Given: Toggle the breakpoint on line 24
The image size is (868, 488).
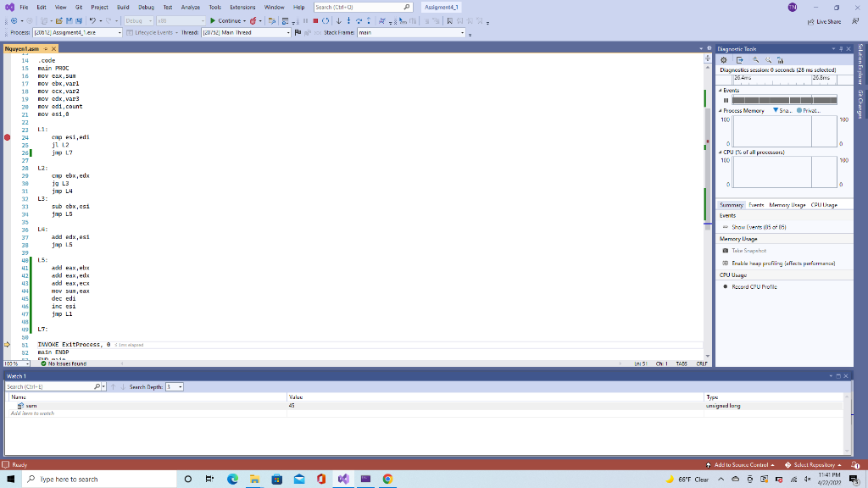Looking at the screenshot, I should [x=7, y=136].
